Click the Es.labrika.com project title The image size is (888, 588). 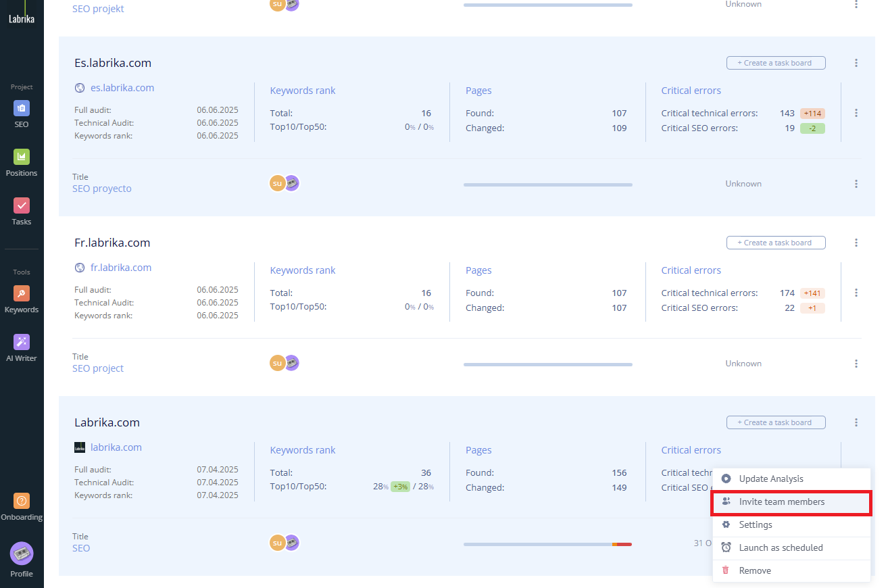click(x=113, y=63)
